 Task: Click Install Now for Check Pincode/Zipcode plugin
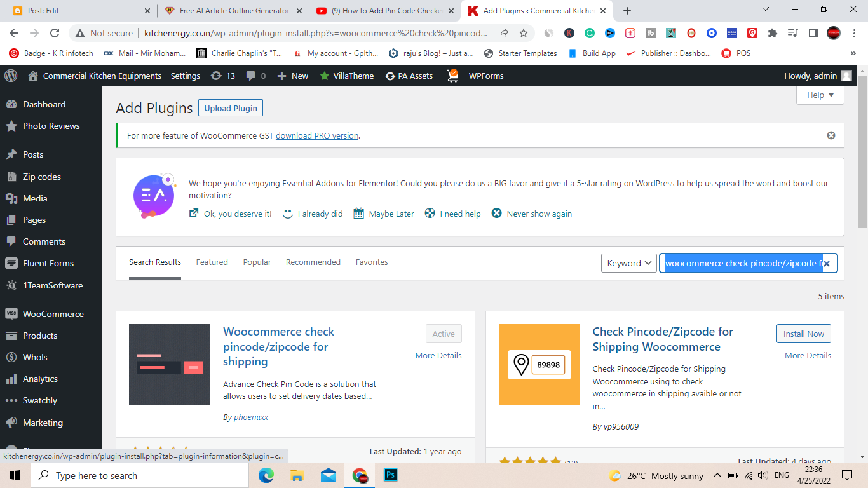point(804,334)
